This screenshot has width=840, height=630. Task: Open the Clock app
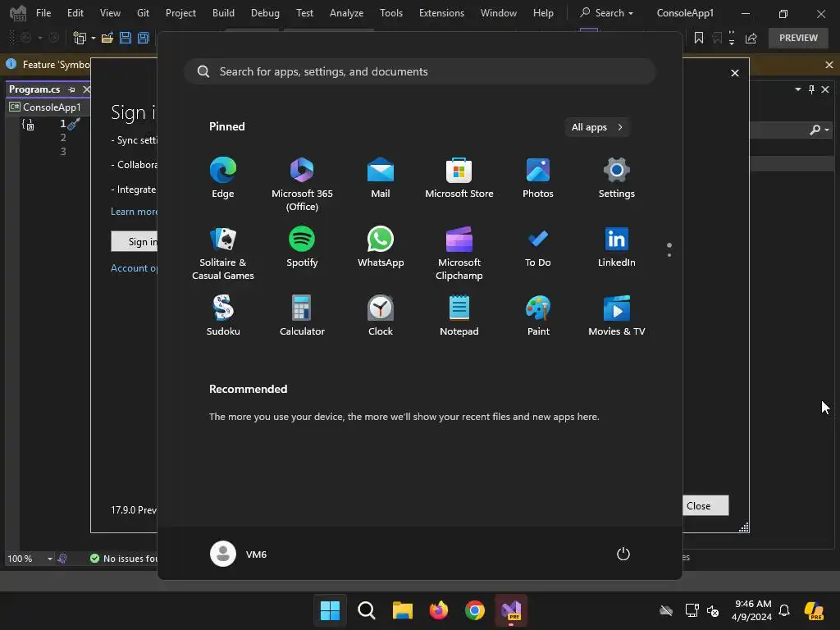click(381, 316)
